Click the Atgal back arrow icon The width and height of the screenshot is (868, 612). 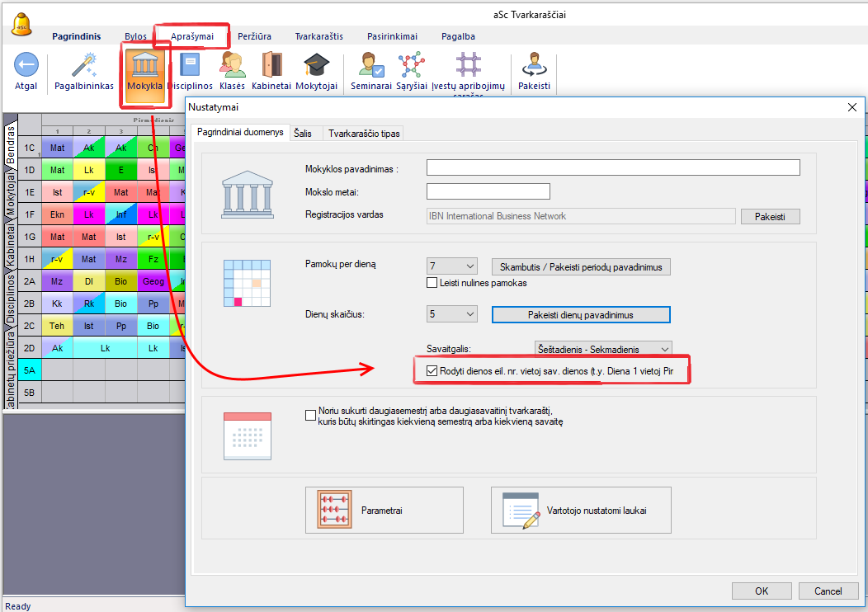[26, 66]
